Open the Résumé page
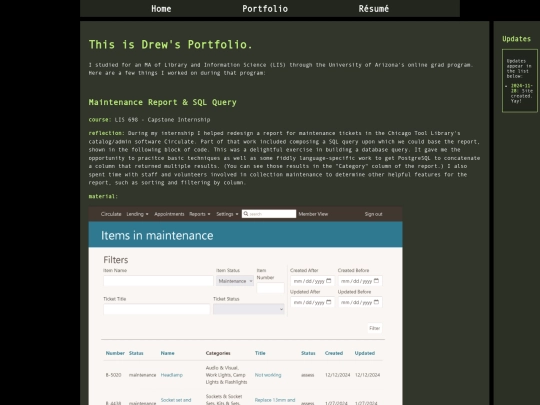540x405 pixels. pyautogui.click(x=374, y=9)
